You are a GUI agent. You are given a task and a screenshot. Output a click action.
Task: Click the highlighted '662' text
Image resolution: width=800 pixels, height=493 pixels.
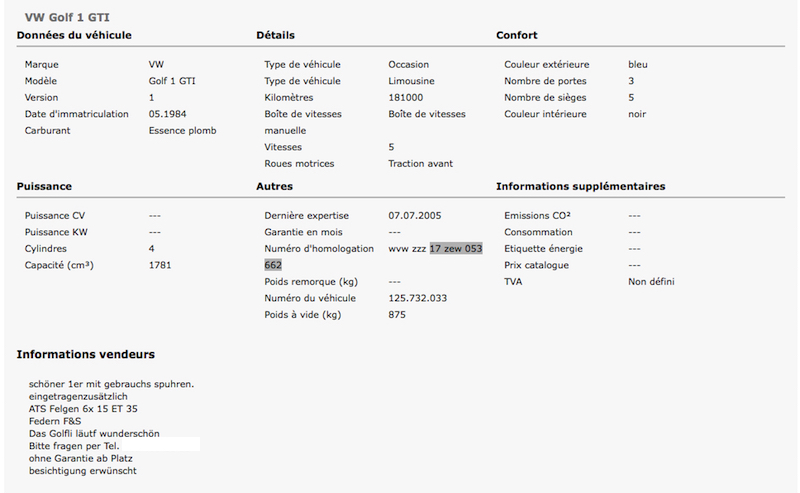pyautogui.click(x=273, y=265)
